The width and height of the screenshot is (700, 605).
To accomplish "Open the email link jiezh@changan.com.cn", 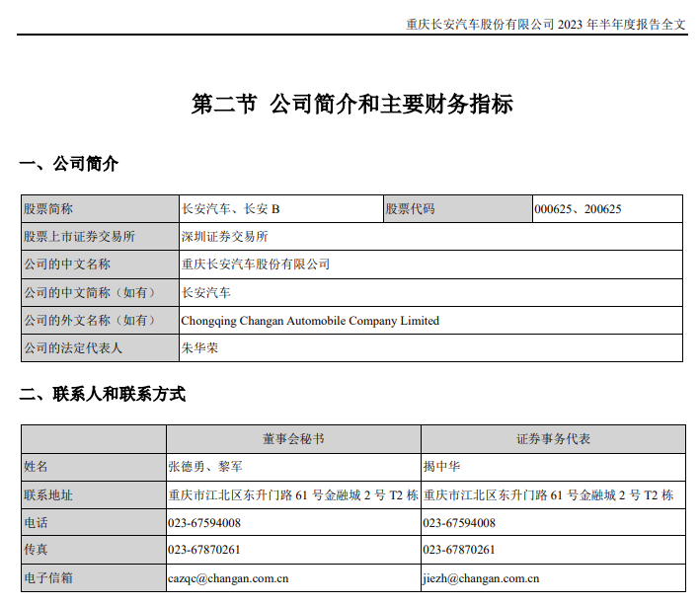I will [x=481, y=578].
